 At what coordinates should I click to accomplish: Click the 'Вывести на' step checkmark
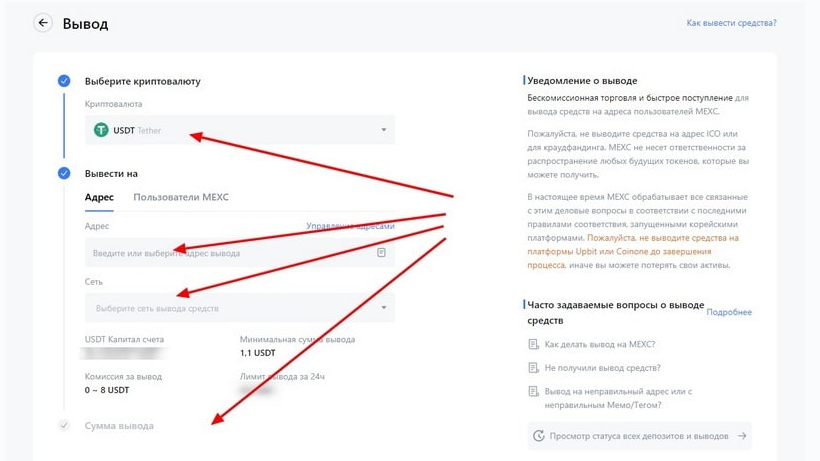(64, 173)
